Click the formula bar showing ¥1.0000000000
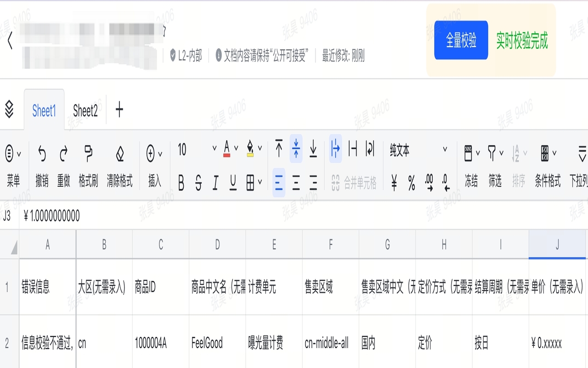The height and width of the screenshot is (368, 588). click(303, 216)
